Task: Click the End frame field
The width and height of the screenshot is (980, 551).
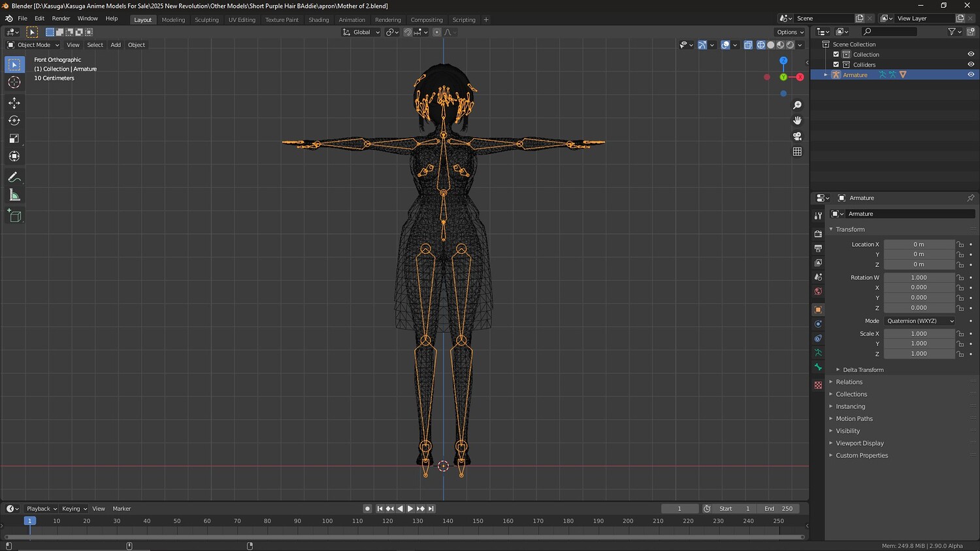Action: [x=779, y=509]
